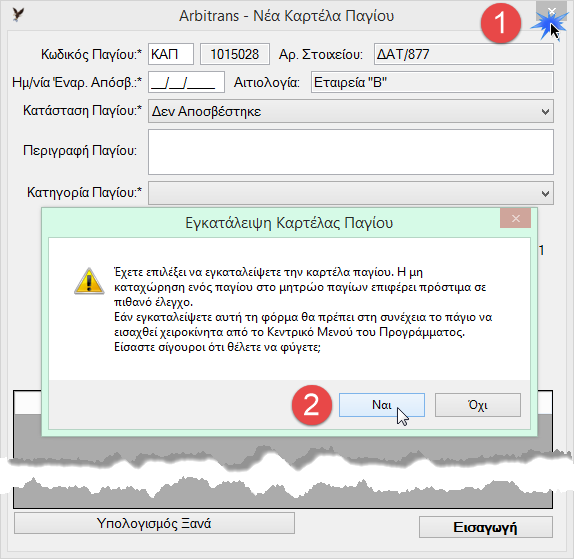Click the Ημ/νία Έναρ. Απόσβ. date field
Screen dimensions: 574x559
(x=186, y=82)
